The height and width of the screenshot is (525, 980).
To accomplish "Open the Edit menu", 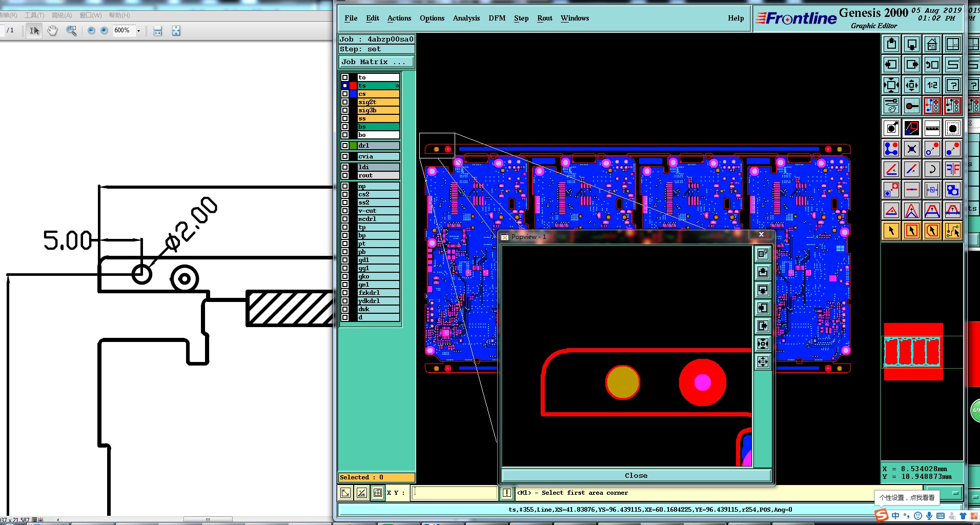I will [373, 18].
